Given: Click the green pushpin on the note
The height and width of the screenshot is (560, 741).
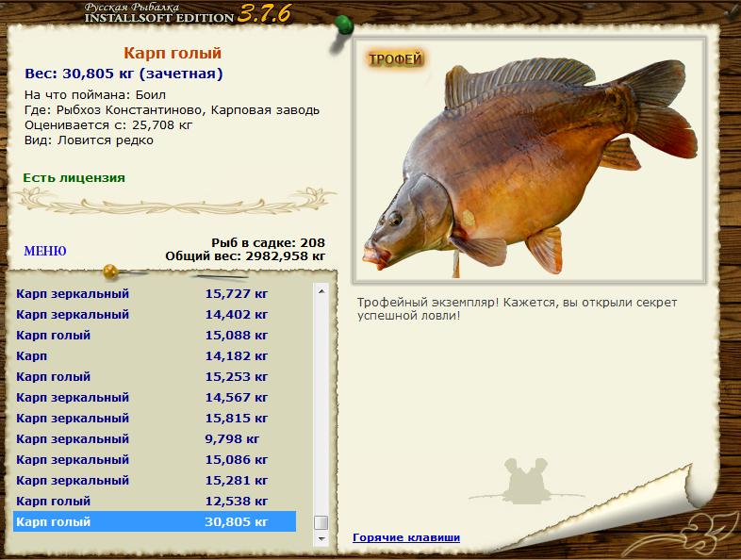Looking at the screenshot, I should 343,26.
